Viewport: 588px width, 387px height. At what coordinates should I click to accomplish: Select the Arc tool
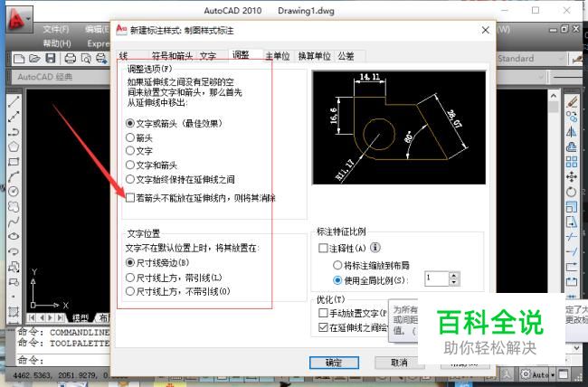coord(14,176)
